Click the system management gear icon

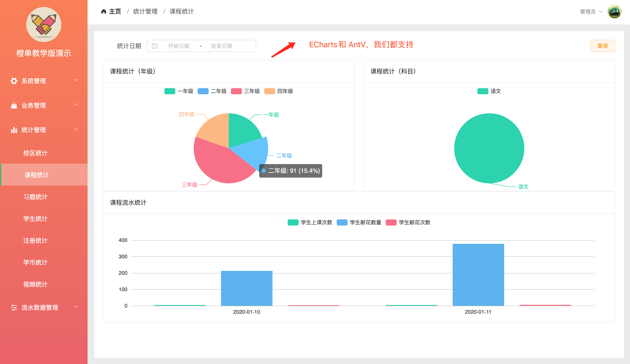tap(14, 81)
